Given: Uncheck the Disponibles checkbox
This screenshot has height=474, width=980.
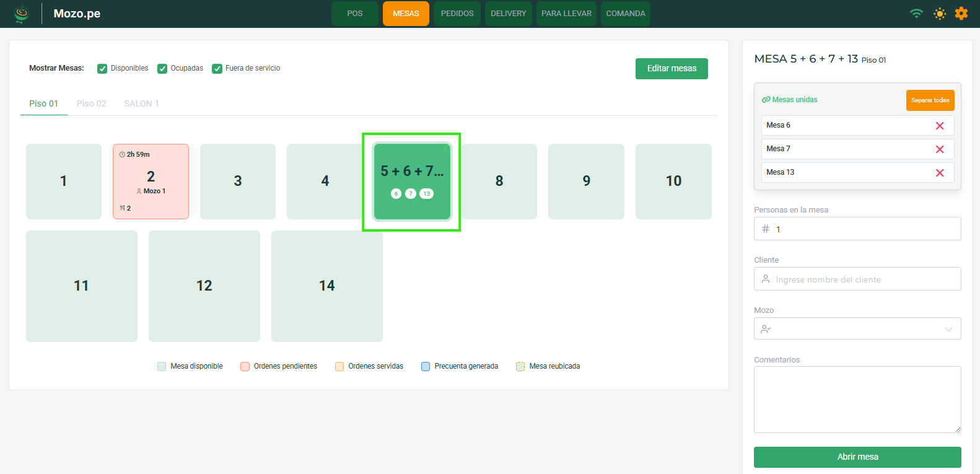Looking at the screenshot, I should click(102, 69).
